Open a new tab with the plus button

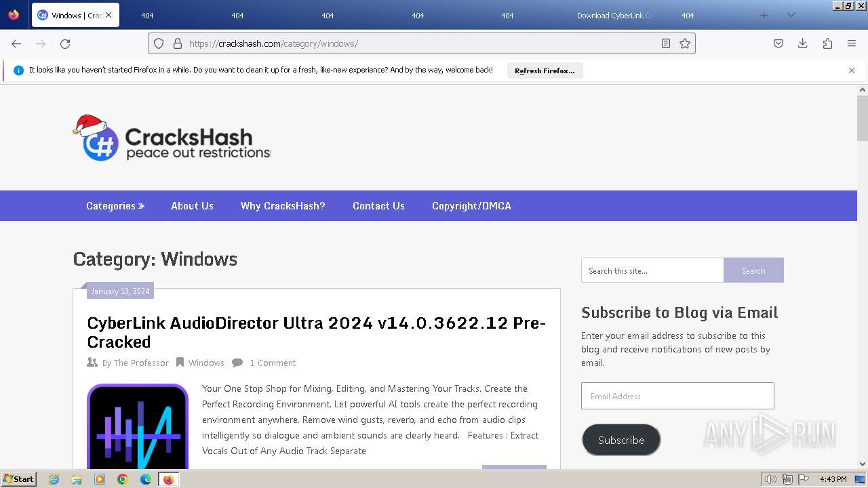pos(764,15)
